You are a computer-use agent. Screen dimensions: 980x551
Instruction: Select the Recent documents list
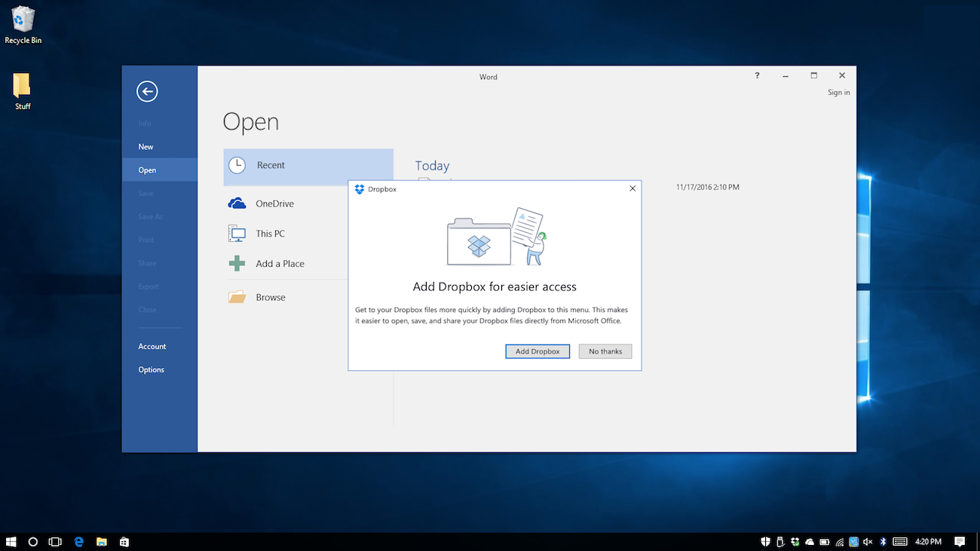point(271,166)
